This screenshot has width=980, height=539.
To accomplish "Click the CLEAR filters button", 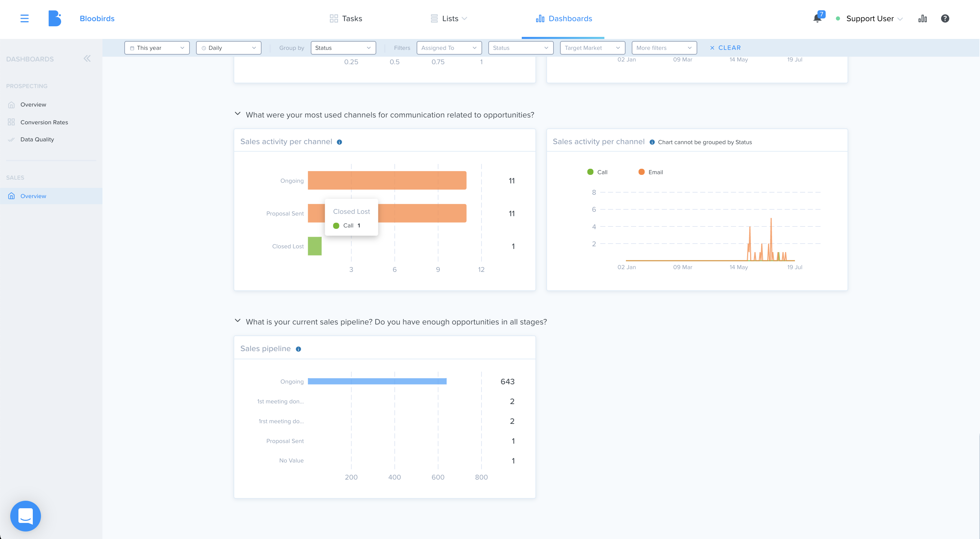I will (x=725, y=48).
